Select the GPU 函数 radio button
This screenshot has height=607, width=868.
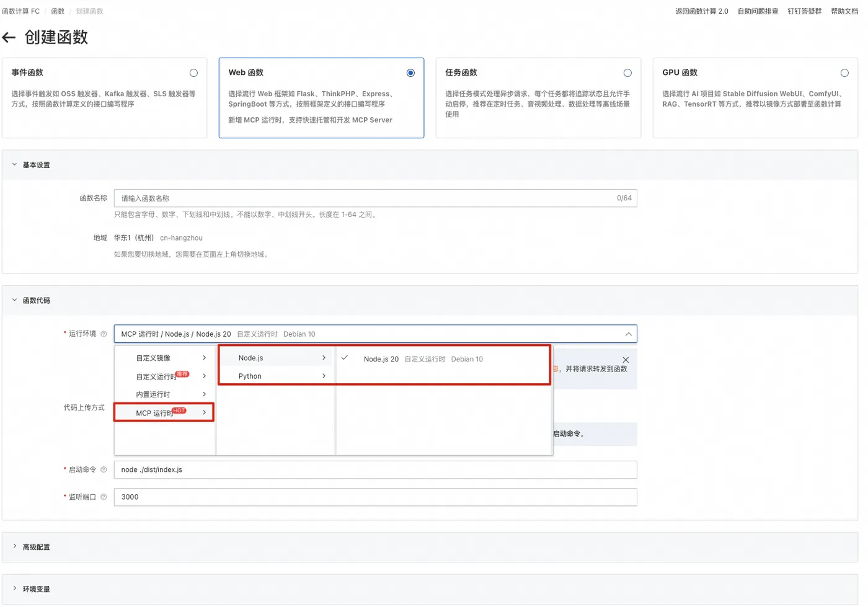(844, 73)
